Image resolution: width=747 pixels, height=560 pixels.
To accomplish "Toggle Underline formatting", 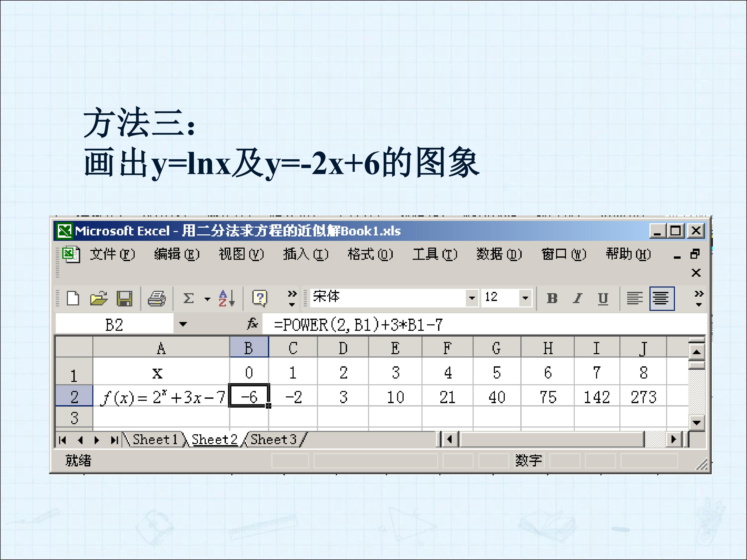I will tap(603, 298).
